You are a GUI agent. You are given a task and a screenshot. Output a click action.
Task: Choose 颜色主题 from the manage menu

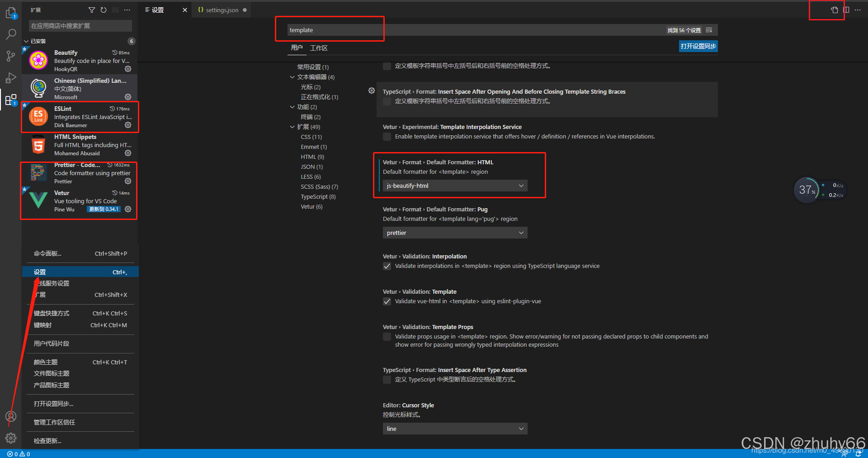point(80,362)
